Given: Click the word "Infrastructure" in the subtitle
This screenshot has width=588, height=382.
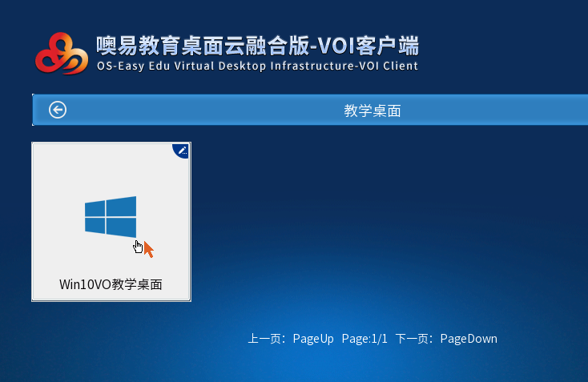Looking at the screenshot, I should tap(307, 66).
